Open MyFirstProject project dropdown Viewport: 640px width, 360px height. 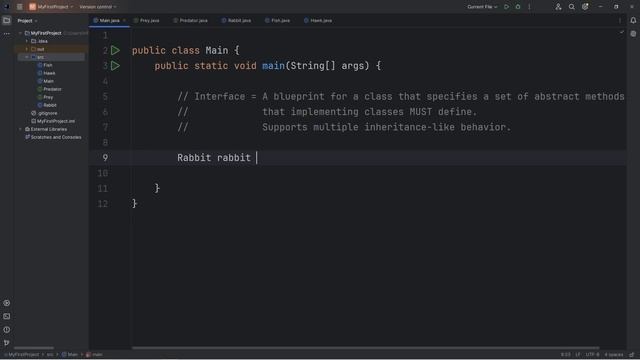(51, 7)
